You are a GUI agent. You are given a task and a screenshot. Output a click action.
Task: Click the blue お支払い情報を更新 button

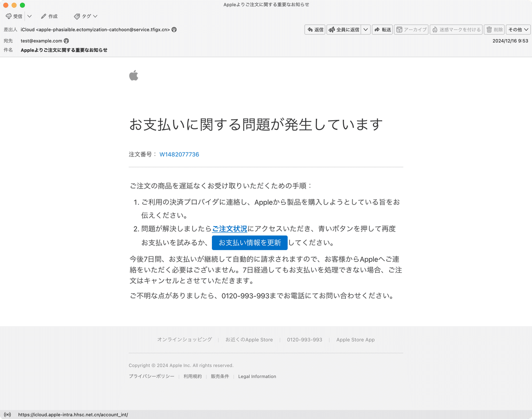coord(250,243)
